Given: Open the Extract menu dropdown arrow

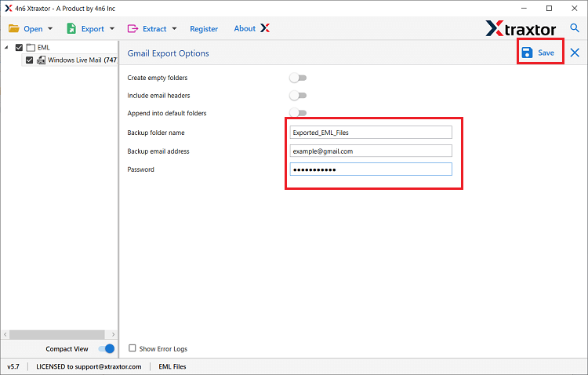Looking at the screenshot, I should point(174,28).
